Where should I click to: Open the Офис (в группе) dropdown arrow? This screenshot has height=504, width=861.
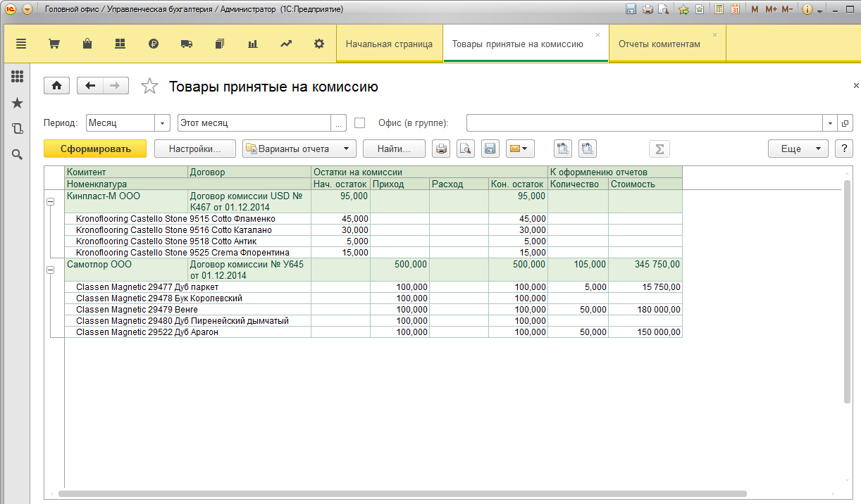(x=830, y=122)
